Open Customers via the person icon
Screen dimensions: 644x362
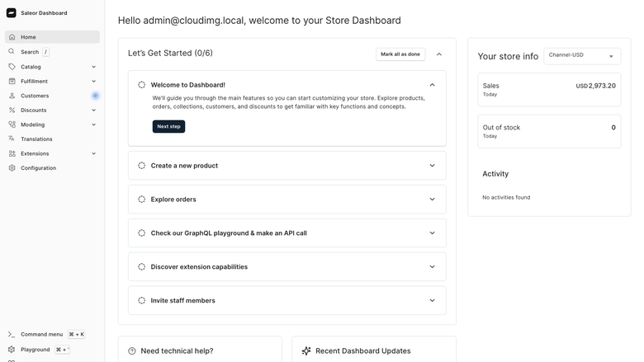12,96
